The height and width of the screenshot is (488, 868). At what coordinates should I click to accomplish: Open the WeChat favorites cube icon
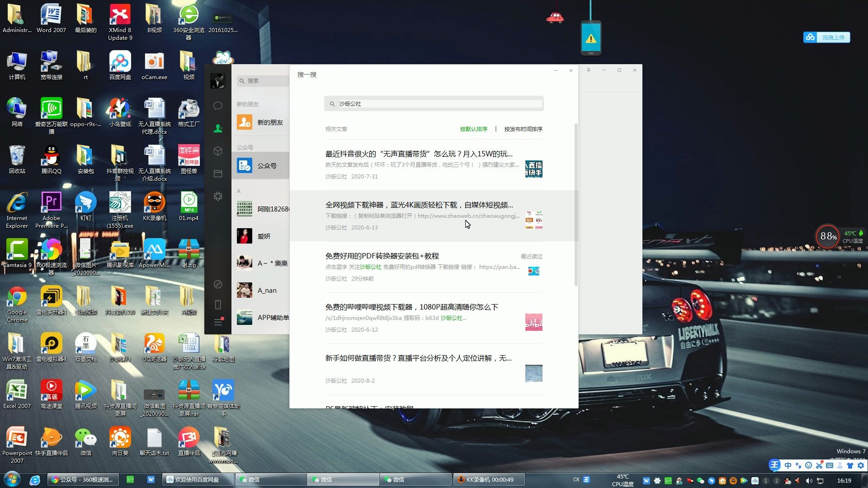(x=218, y=151)
